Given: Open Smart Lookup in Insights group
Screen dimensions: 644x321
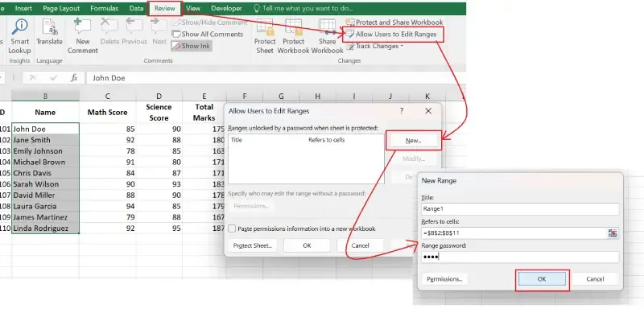Looking at the screenshot, I should click(x=19, y=36).
